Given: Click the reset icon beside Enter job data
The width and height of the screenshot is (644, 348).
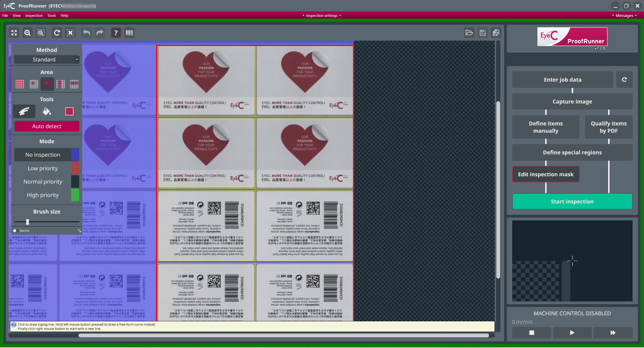Looking at the screenshot, I should [x=624, y=80].
